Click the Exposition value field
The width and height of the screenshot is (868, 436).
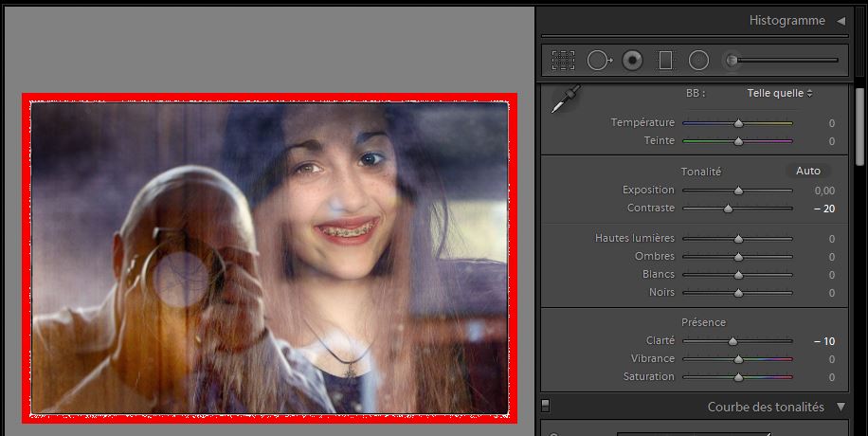823,191
